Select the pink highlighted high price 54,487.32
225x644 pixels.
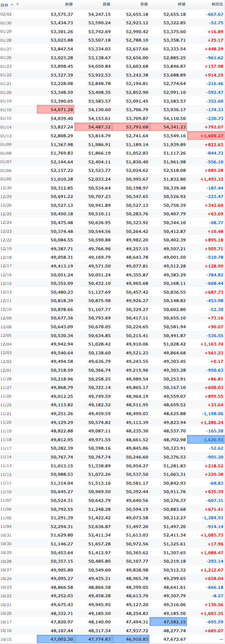pos(93,127)
